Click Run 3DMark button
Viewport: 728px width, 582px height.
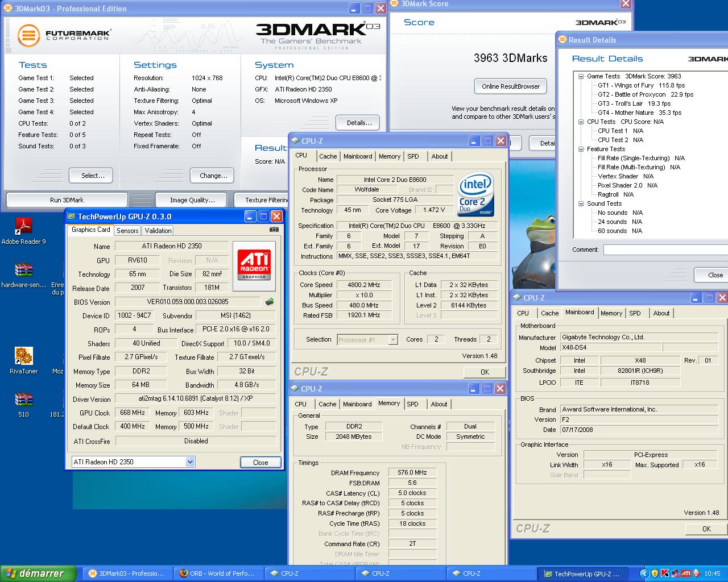67,200
